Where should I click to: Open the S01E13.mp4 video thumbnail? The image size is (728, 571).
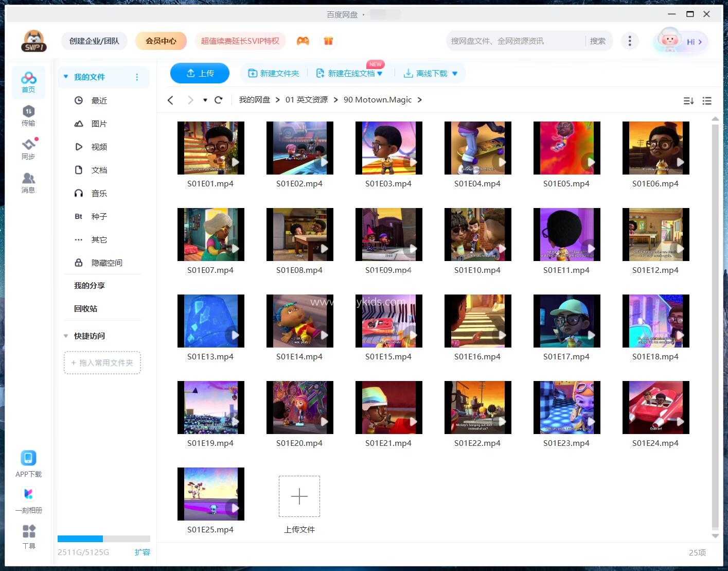tap(210, 321)
